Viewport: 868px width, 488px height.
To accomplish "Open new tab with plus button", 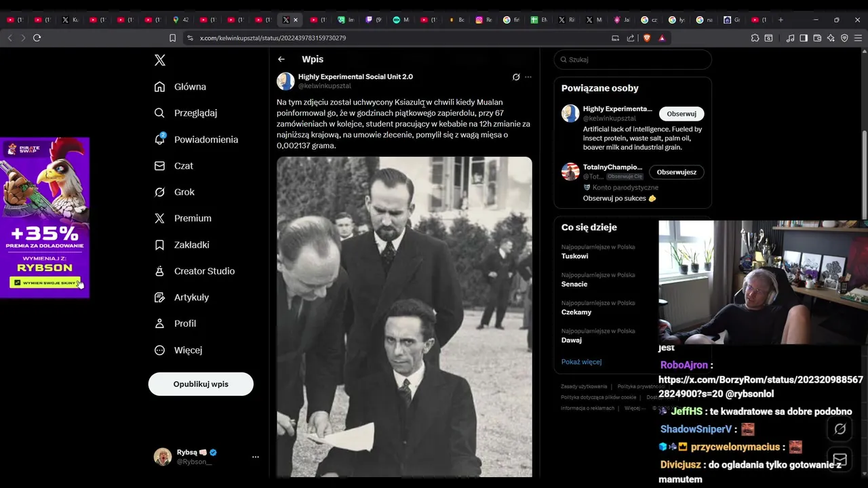I will coord(781,20).
